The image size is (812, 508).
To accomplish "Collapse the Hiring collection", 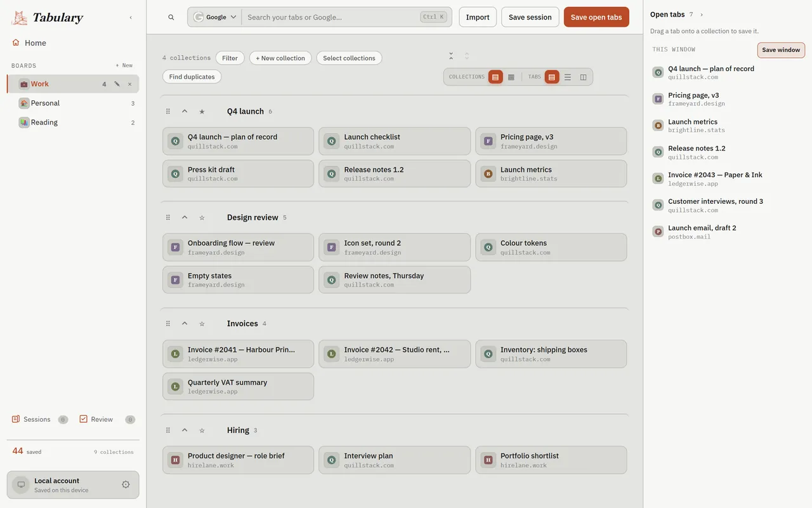I will (x=185, y=430).
